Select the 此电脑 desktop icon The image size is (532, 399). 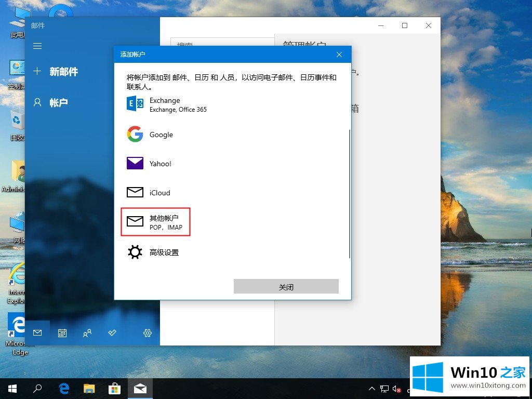[x=18, y=22]
